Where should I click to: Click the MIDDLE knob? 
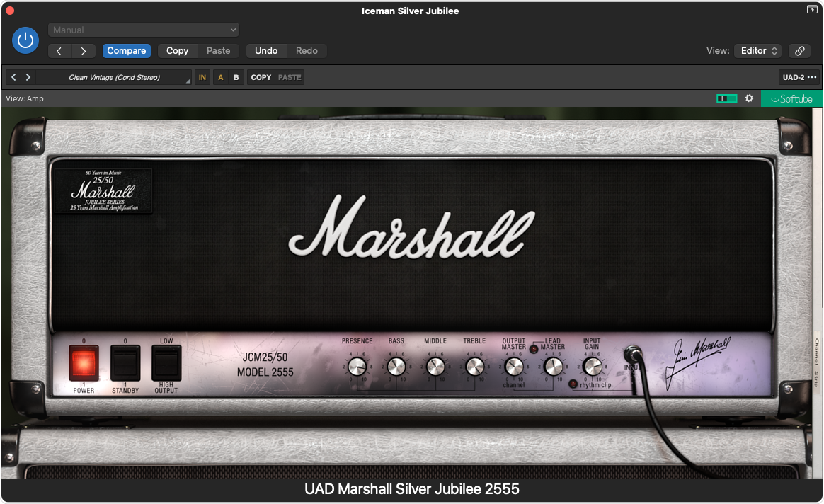pos(435,366)
